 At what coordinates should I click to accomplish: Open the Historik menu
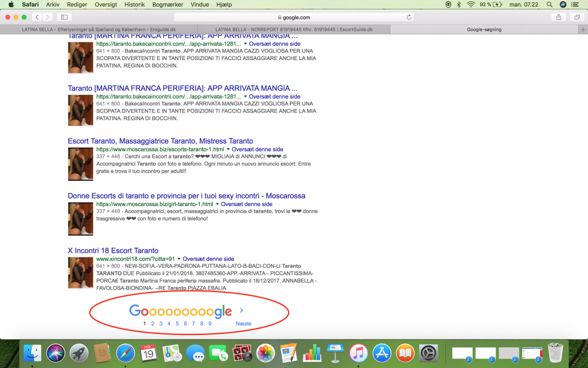135,5
